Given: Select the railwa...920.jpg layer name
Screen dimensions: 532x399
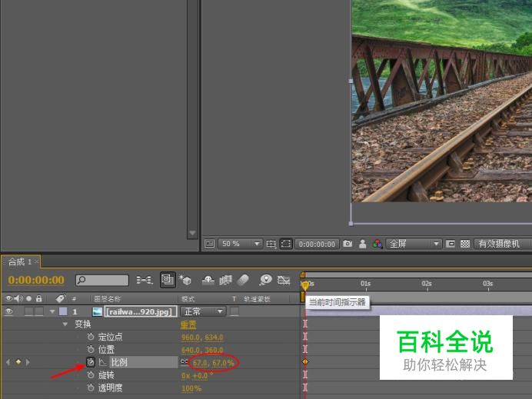Looking at the screenshot, I should click(x=141, y=311).
